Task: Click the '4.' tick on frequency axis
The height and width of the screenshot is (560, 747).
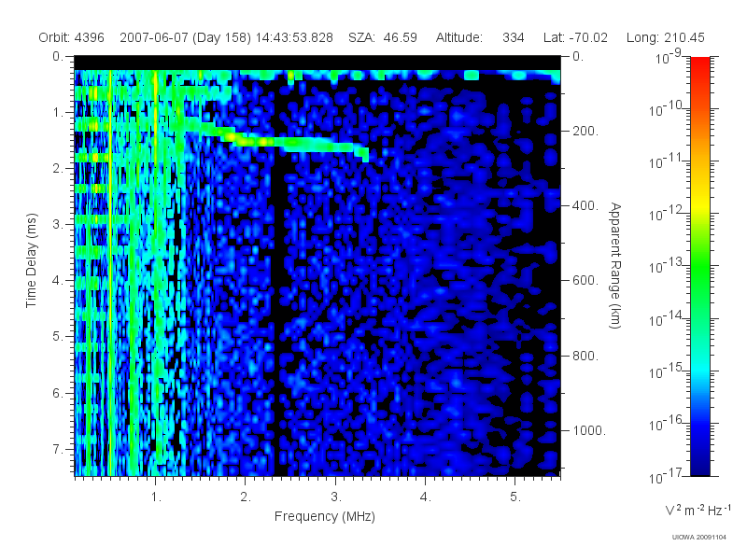Action: pos(426,497)
